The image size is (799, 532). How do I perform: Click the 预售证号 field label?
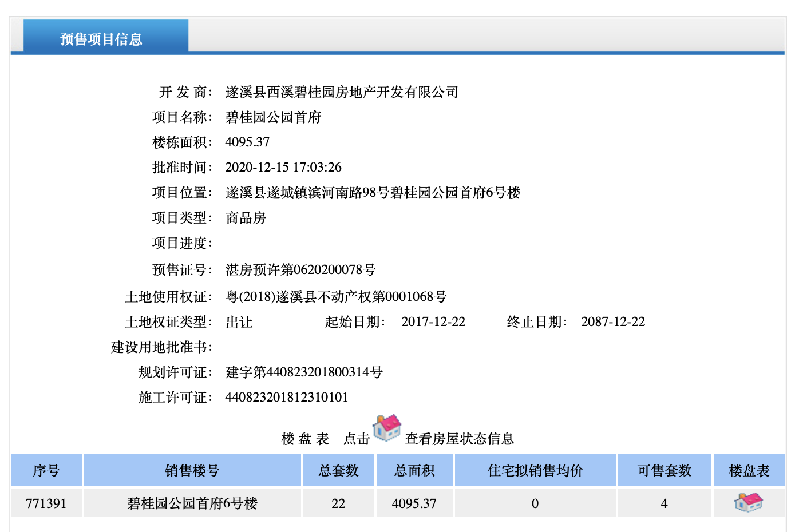pos(182,269)
